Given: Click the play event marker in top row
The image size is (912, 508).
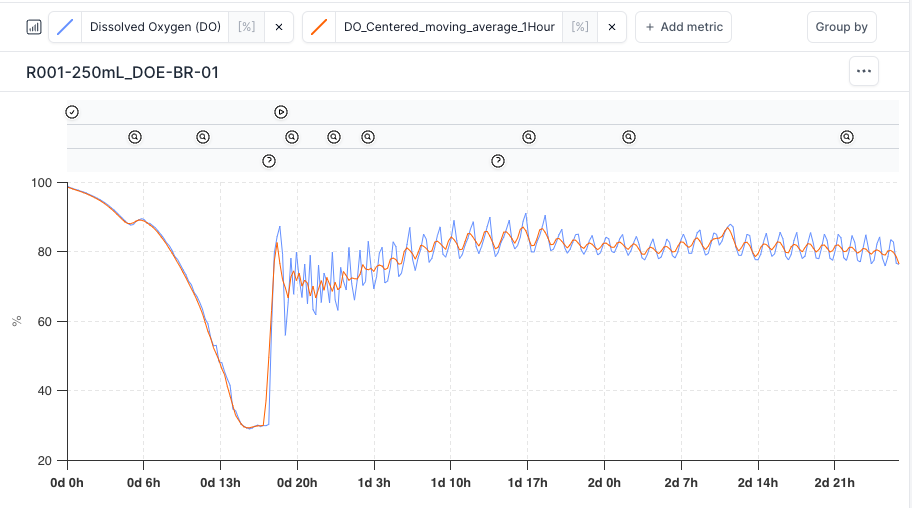Looking at the screenshot, I should pyautogui.click(x=281, y=112).
